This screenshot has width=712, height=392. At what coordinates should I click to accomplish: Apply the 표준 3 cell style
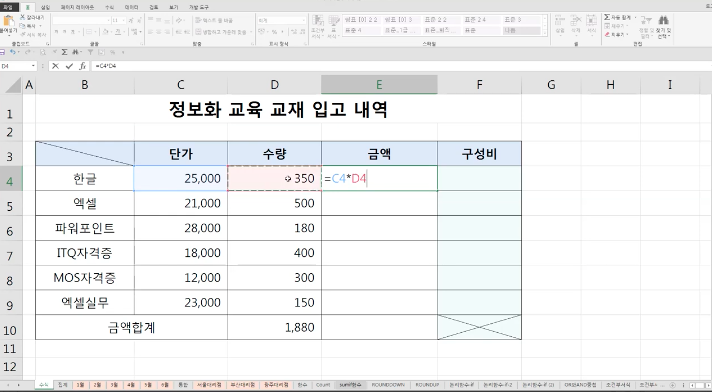(x=521, y=20)
